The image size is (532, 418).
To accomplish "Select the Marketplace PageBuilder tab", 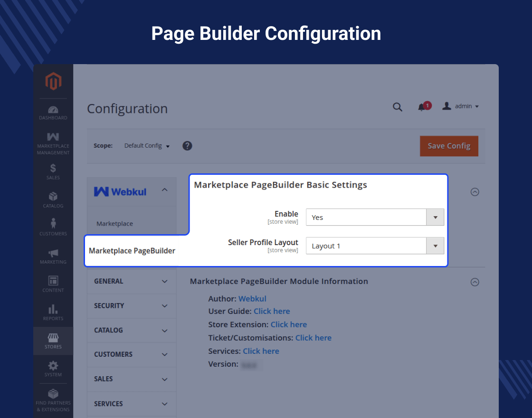I will point(132,251).
